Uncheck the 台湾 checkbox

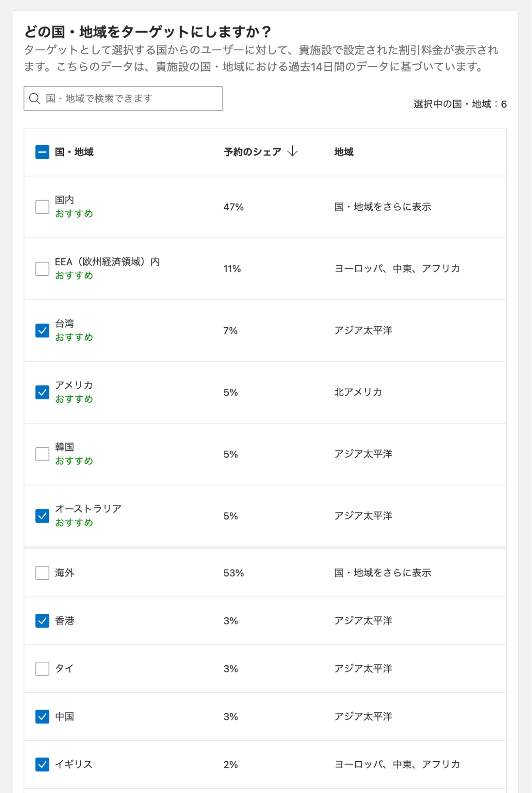[x=42, y=330]
